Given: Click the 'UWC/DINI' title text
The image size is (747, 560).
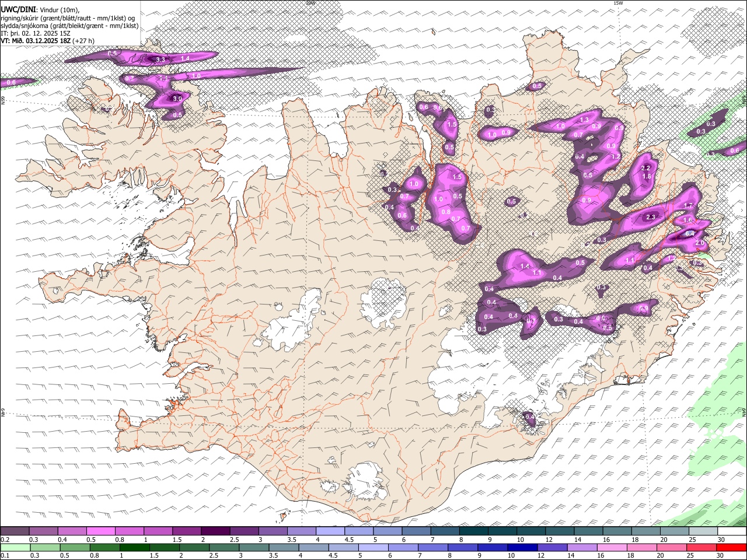Looking at the screenshot, I should pyautogui.click(x=18, y=10).
